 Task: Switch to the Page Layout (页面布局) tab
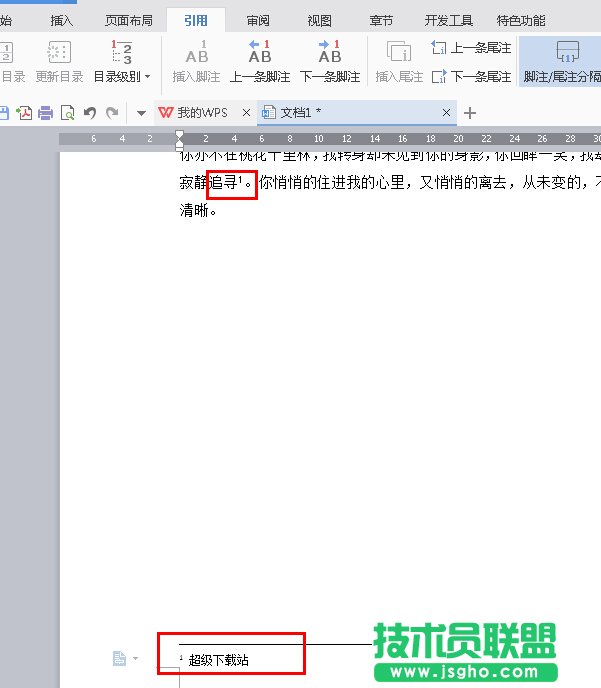tap(129, 20)
